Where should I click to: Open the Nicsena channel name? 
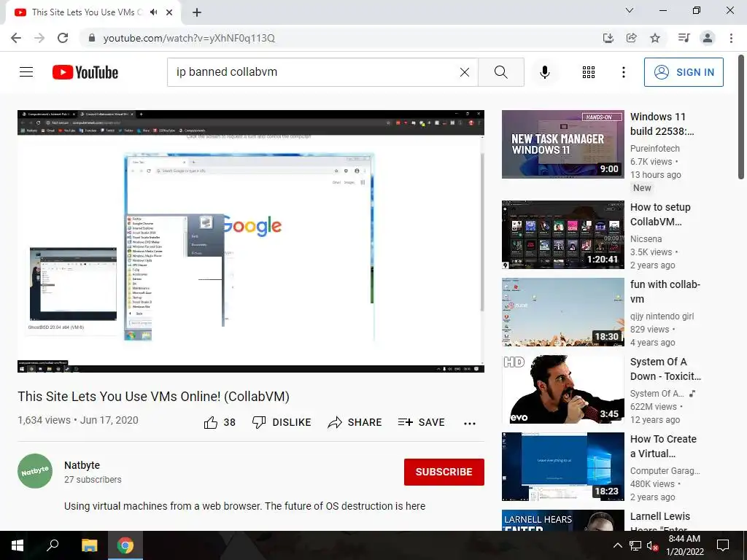click(646, 239)
